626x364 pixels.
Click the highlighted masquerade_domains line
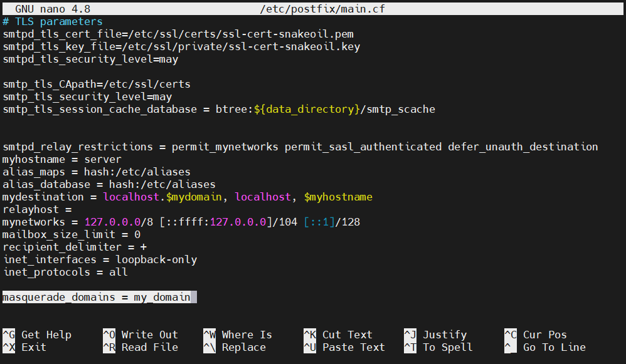[x=100, y=297]
